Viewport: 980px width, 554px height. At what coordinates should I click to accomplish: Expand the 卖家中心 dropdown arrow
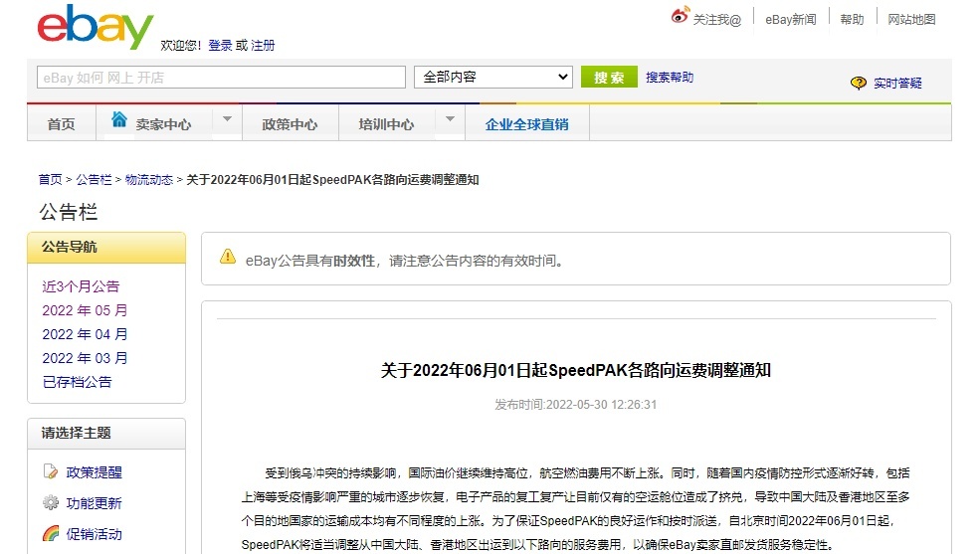[227, 120]
